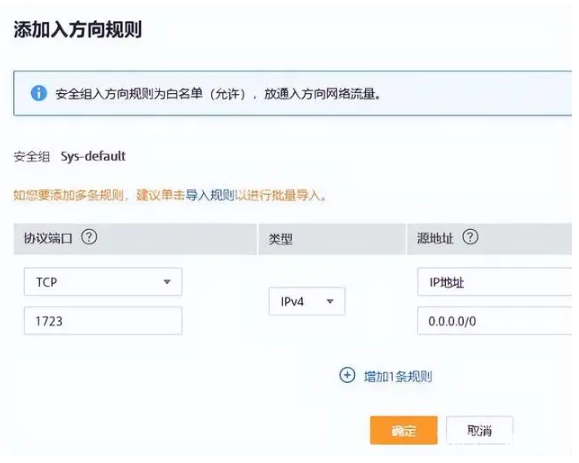Click the IPv4 dropdown arrow
This screenshot has width=579, height=463.
pyautogui.click(x=330, y=302)
